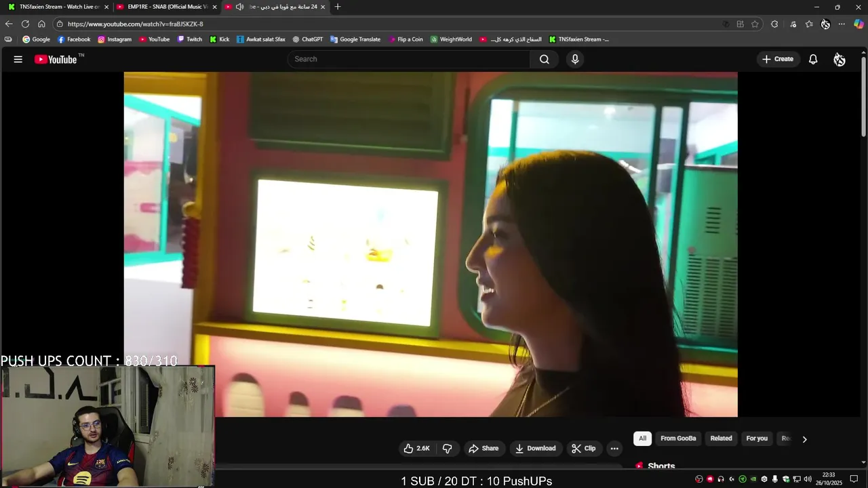Select the From GooBa filter chip
The image size is (868, 488).
(678, 439)
